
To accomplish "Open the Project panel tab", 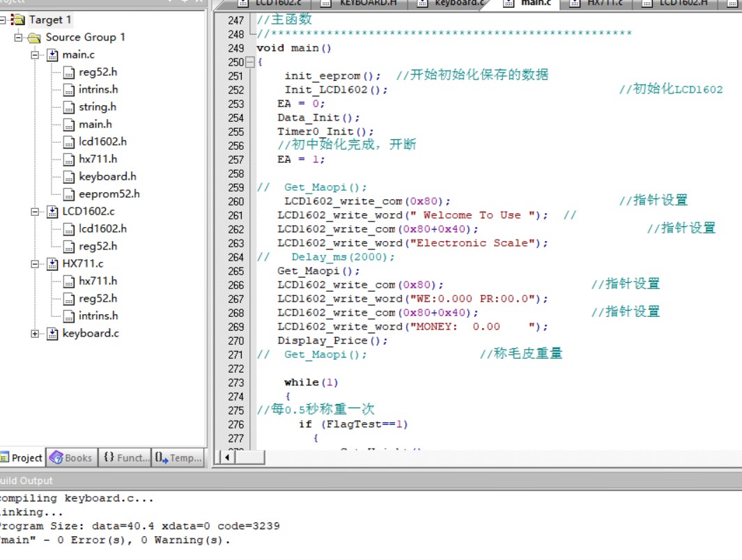I will (22, 458).
